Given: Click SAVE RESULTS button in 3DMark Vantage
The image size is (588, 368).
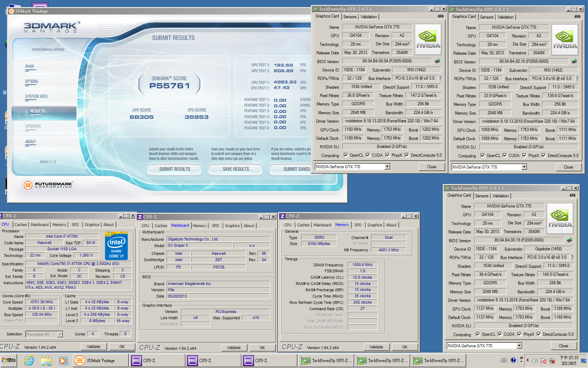Looking at the screenshot, I should click(x=236, y=169).
